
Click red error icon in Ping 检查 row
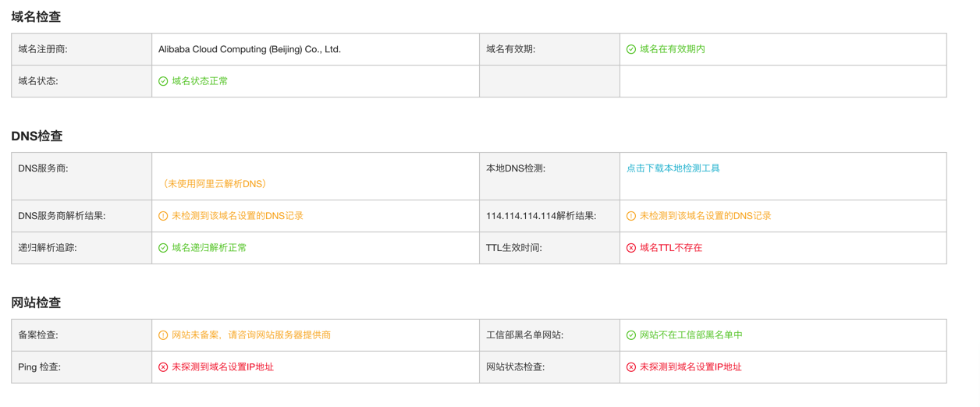coord(163,367)
